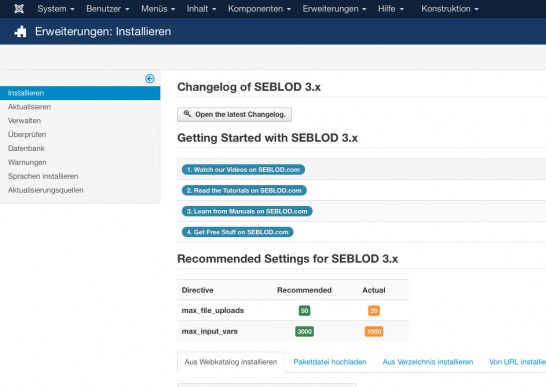Click the max_file_uploads directive cell
The width and height of the screenshot is (546, 387).
pos(213,310)
